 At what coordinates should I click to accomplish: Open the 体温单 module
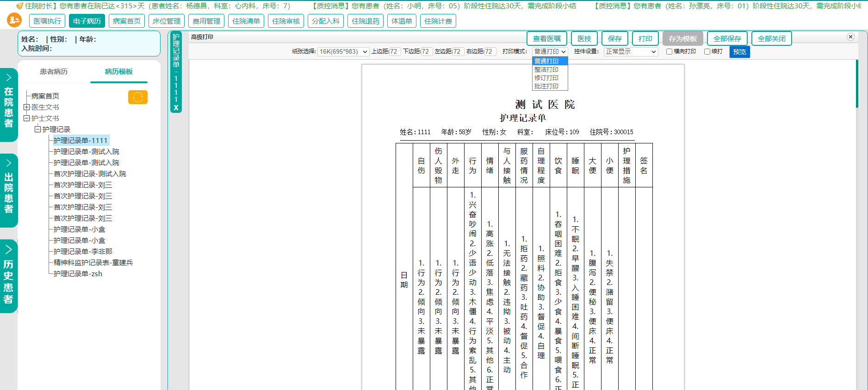point(402,21)
